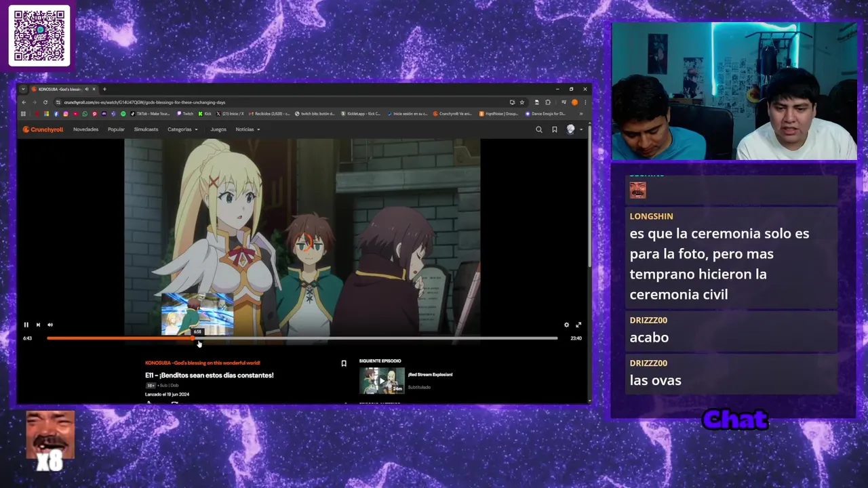This screenshot has height=488, width=868.
Task: Click the ¡Red Stream Explosion! episode title
Action: click(x=430, y=375)
